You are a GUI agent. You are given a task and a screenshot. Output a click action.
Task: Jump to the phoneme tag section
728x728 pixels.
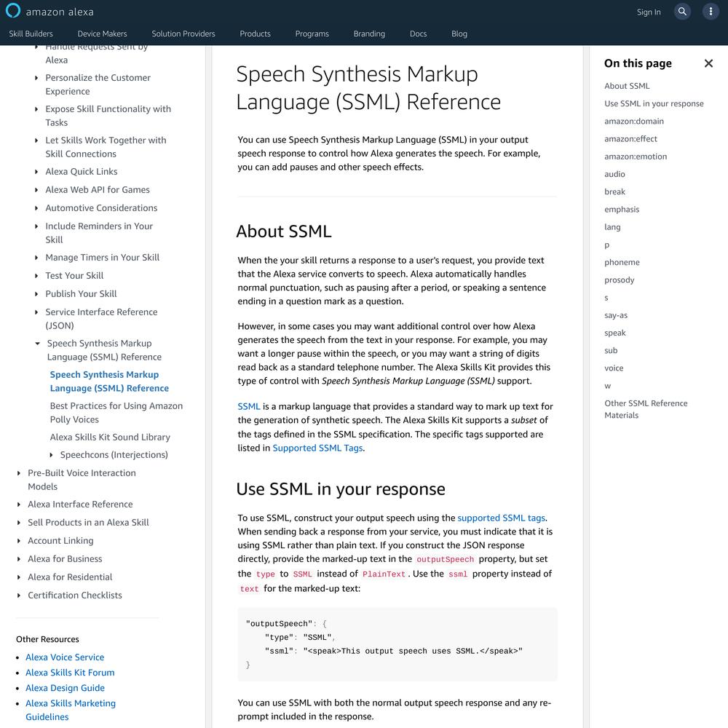(622, 262)
